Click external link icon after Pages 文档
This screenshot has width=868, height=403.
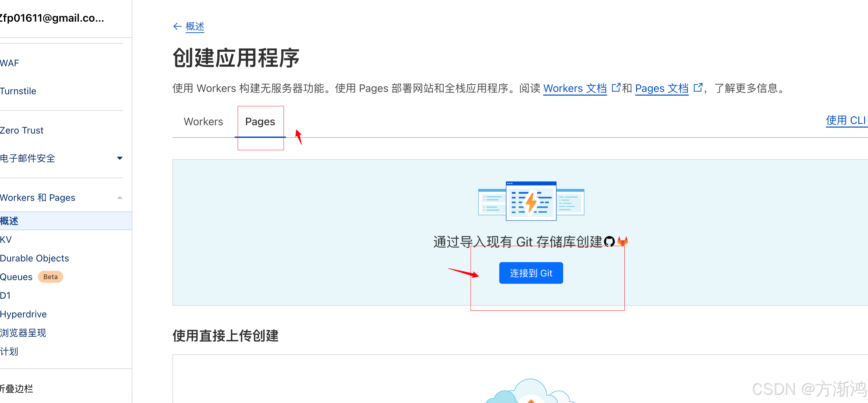698,88
